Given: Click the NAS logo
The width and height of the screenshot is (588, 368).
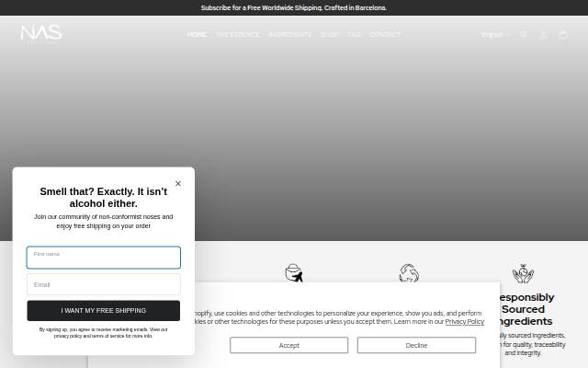Looking at the screenshot, I should coord(41,33).
